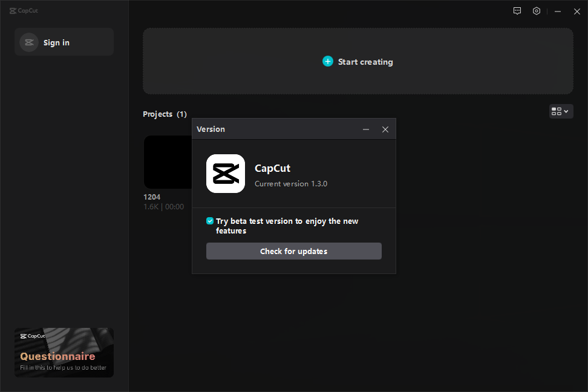Screen dimensions: 588x392
Task: Minimize the Version dialog
Action: point(366,129)
